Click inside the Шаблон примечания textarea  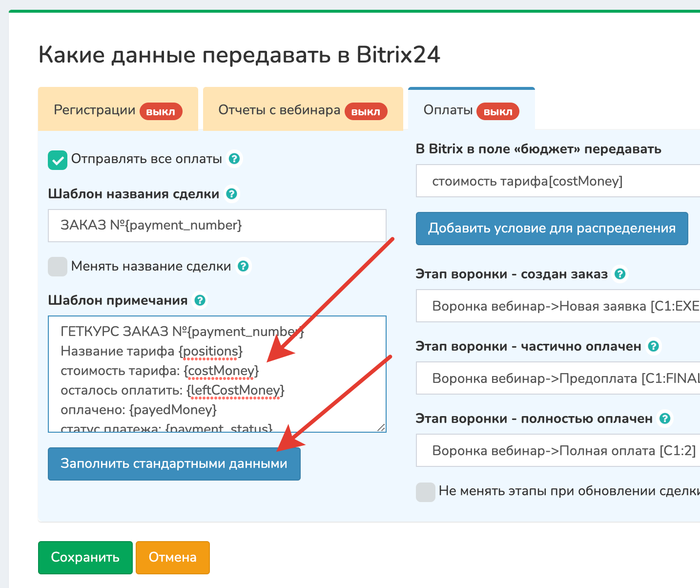click(x=217, y=374)
